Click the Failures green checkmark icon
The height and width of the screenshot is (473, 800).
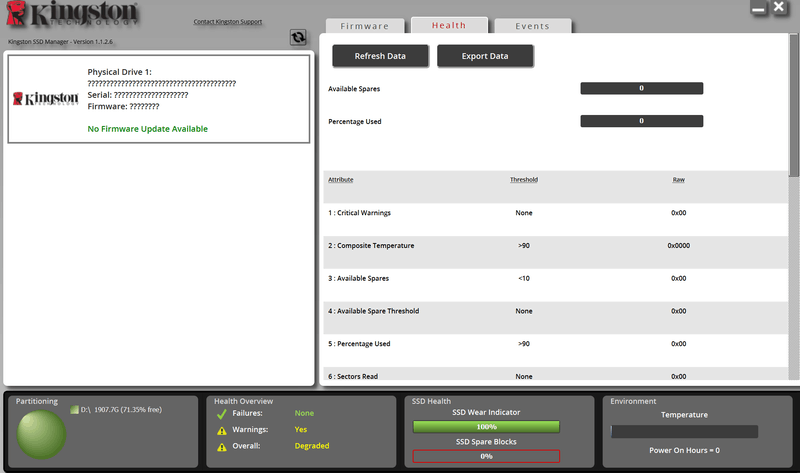[221, 414]
